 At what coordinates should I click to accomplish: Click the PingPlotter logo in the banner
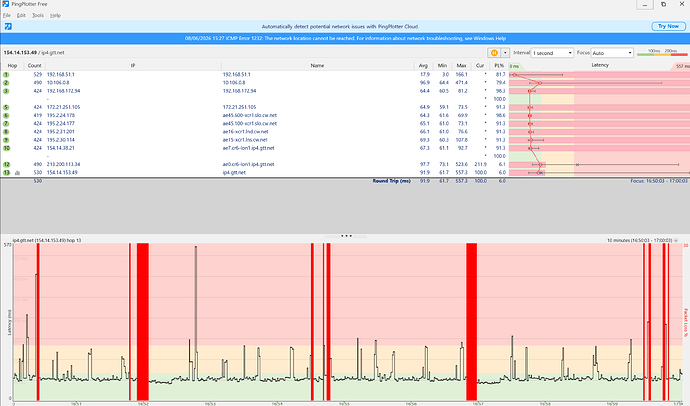8,26
